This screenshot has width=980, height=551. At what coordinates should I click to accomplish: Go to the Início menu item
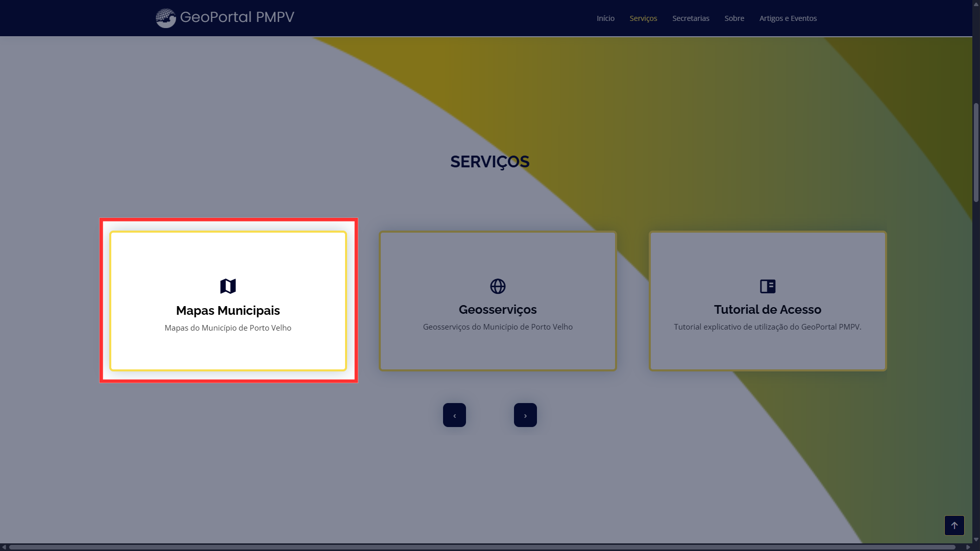tap(605, 18)
